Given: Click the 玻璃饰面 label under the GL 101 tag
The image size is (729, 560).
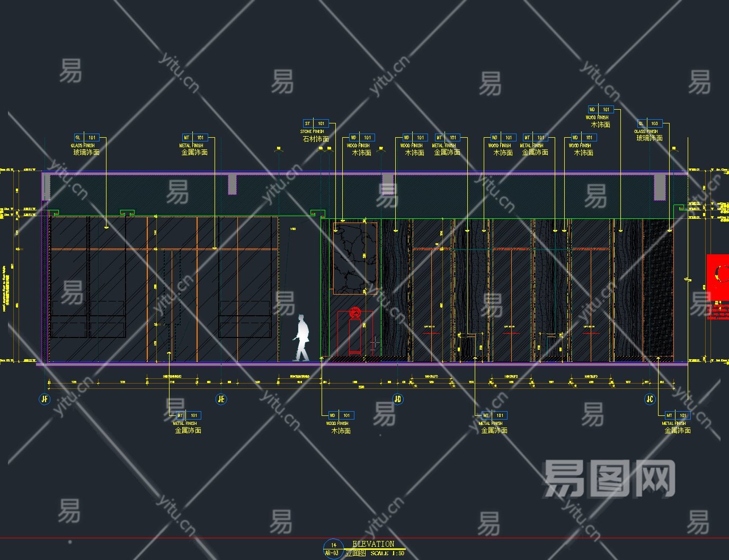Looking at the screenshot, I should 86,153.
